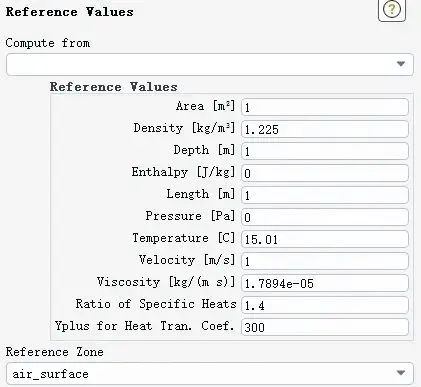Select the 'Velocity [m/s]' label
The width and height of the screenshot is (421, 387).
(187, 260)
